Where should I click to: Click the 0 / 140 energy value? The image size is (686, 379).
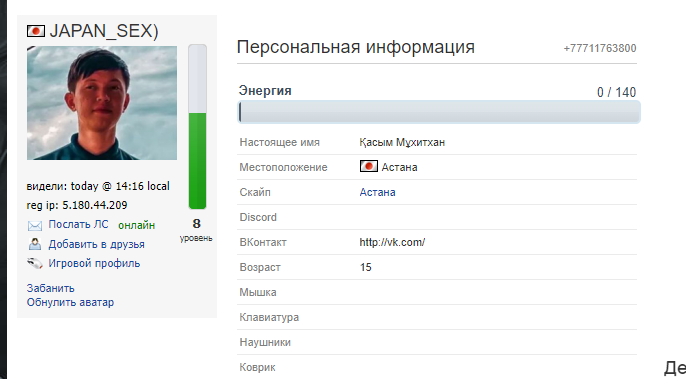pyautogui.click(x=616, y=92)
